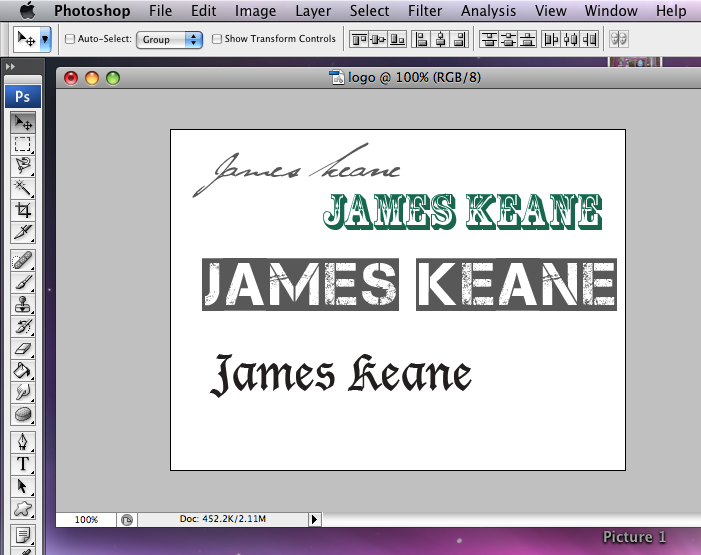The width and height of the screenshot is (701, 555).
Task: Open the Photoshop application menu
Action: click(x=92, y=10)
